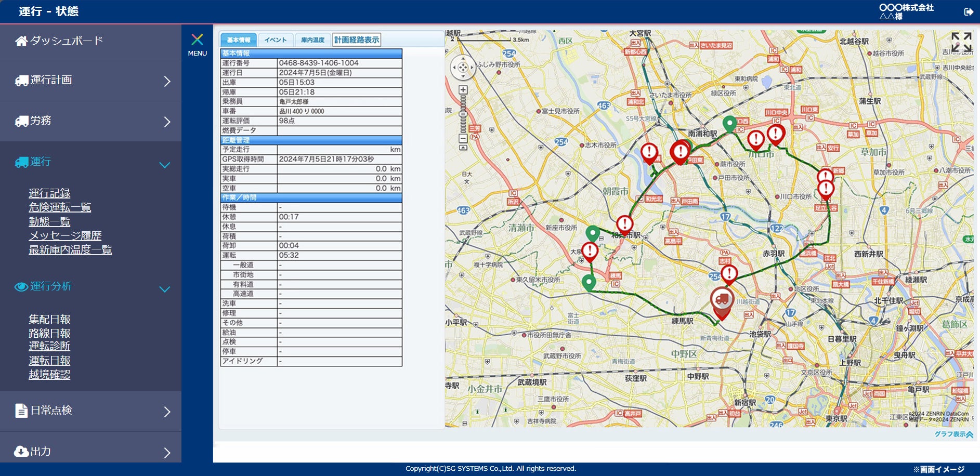Screen dimensions: 980x476
Task: Click the double-chevron icon next to グラフ表示
Action: [970, 434]
